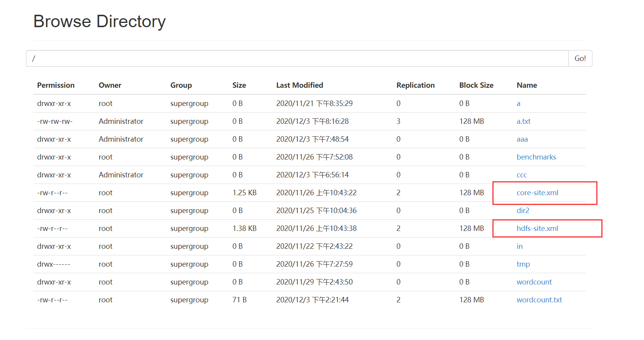Screen dimensions: 644x340
Task: Click the Group column header
Action: click(181, 85)
